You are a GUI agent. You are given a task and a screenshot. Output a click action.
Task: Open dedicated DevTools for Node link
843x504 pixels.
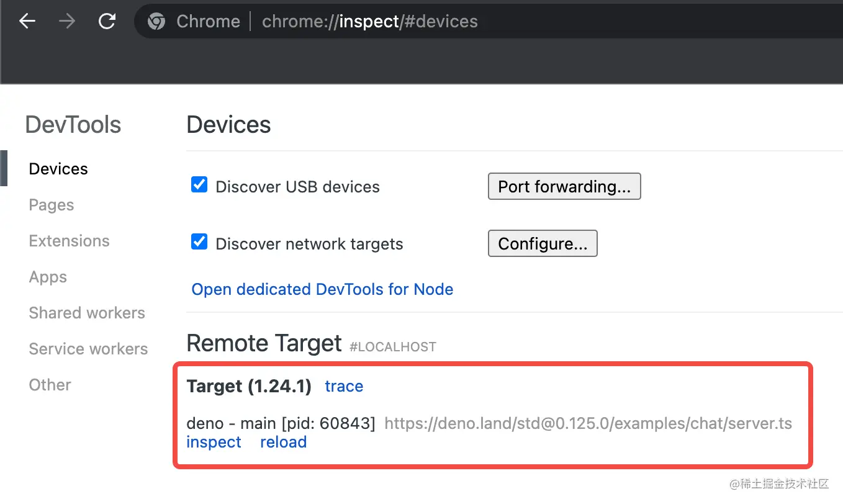pyautogui.click(x=322, y=289)
